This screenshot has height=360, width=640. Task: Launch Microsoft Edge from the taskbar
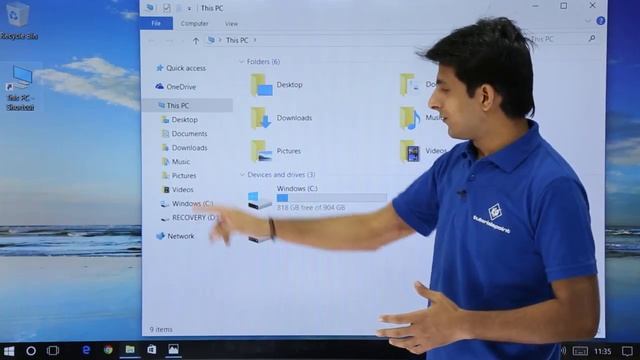point(86,350)
